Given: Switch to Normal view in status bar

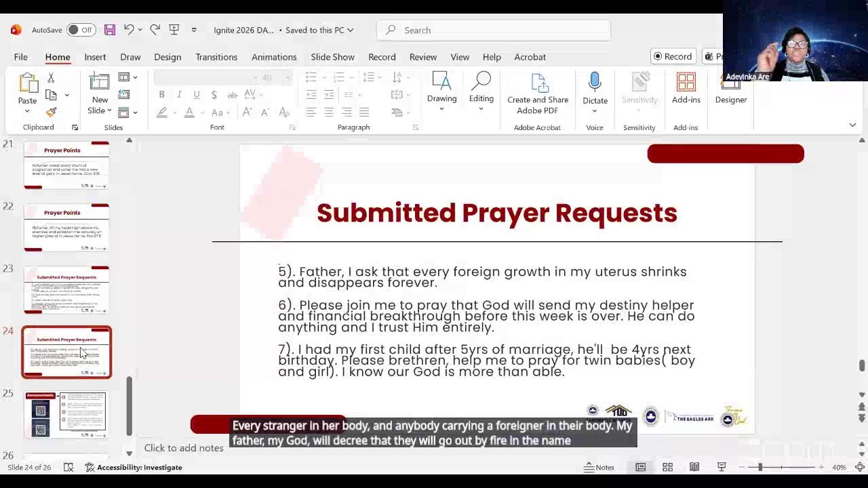Looking at the screenshot, I should pyautogui.click(x=640, y=467).
